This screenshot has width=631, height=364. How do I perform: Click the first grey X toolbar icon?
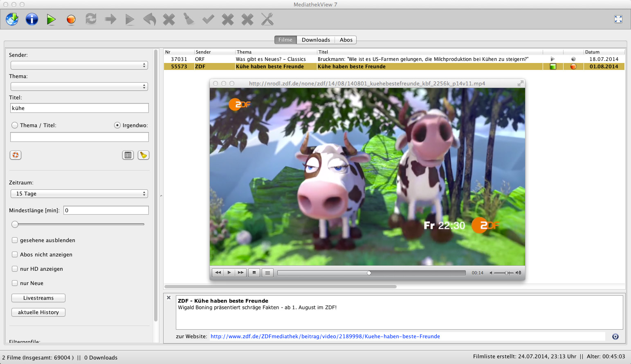(x=169, y=19)
